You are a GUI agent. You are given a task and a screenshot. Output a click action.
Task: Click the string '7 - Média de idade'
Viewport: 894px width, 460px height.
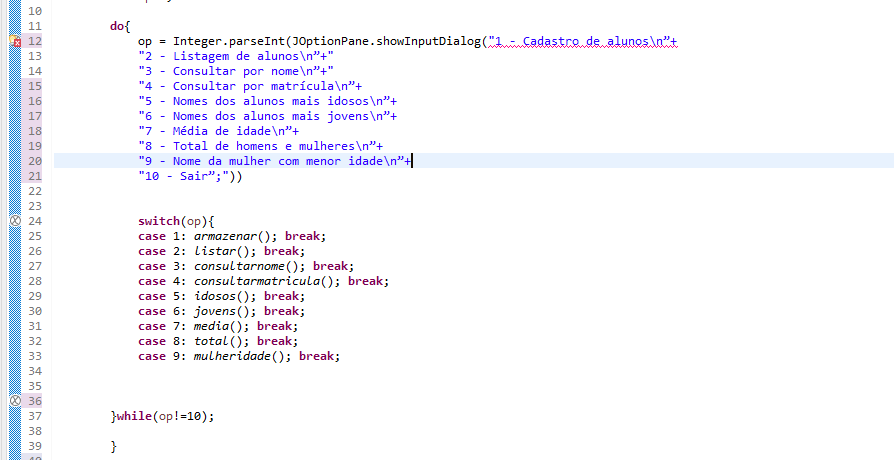[215, 131]
